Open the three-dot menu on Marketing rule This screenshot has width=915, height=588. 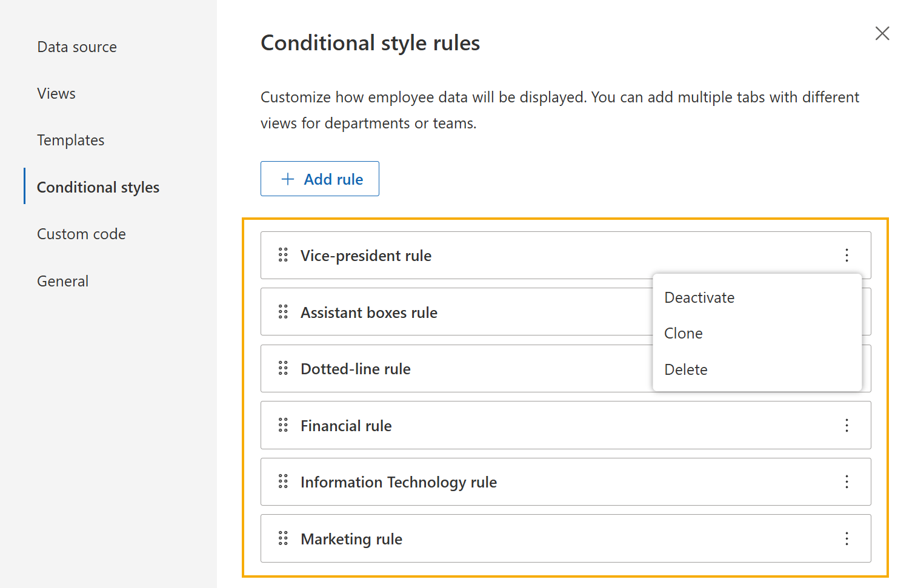point(847,538)
